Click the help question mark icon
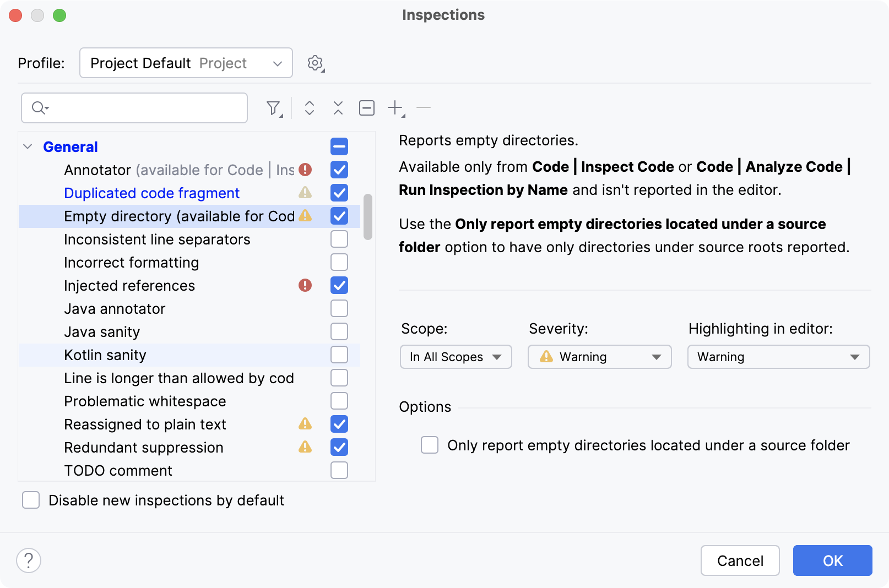The image size is (889, 588). click(29, 560)
